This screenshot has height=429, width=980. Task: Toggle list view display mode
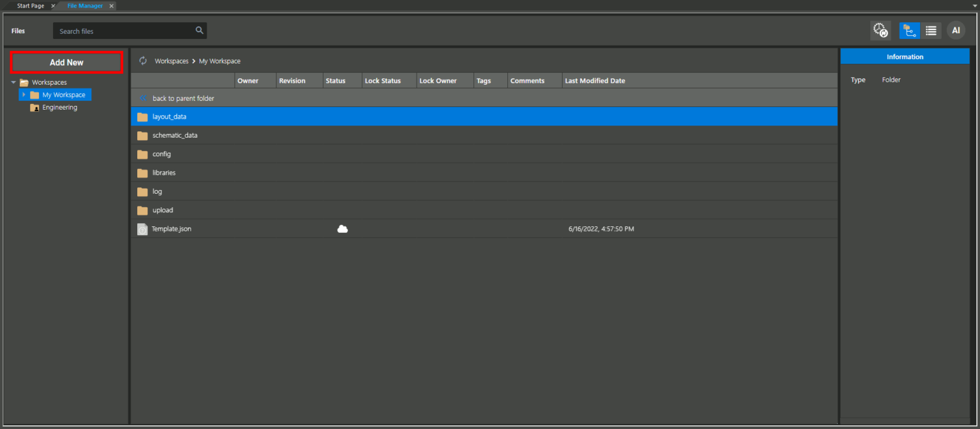click(x=930, y=30)
